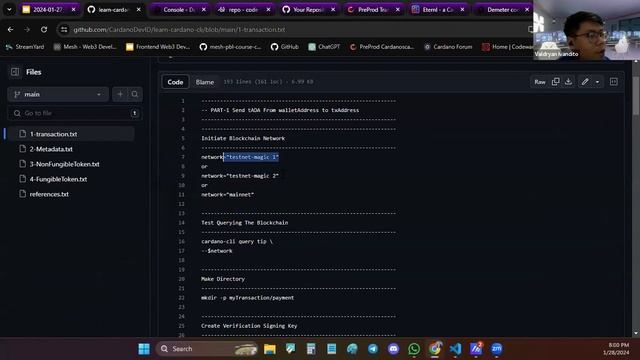Open Zoom from the taskbar

point(497,349)
